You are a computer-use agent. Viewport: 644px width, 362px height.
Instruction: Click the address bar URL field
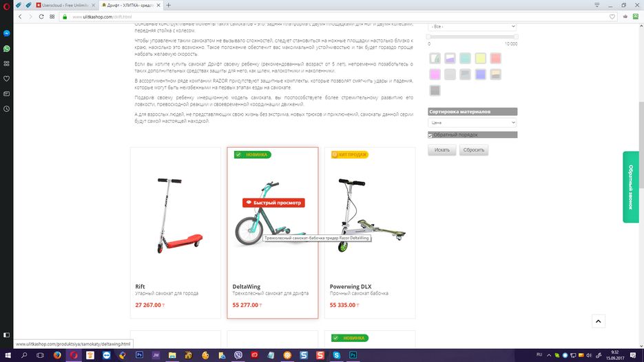pos(337,17)
